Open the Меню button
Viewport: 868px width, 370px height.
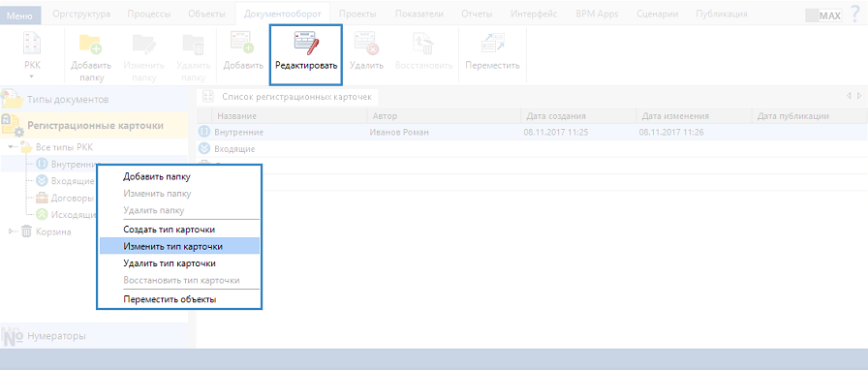[23, 15]
